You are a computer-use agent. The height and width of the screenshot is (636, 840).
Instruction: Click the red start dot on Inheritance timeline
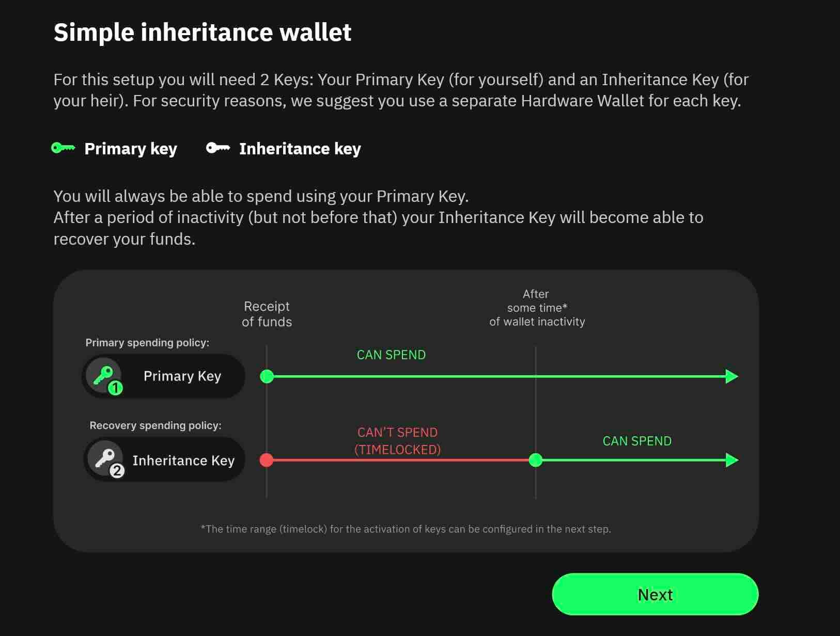pyautogui.click(x=267, y=460)
